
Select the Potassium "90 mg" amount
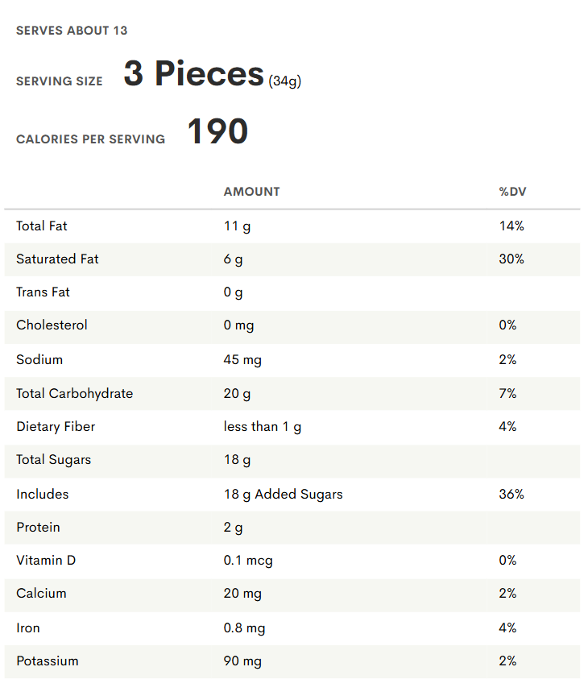click(x=242, y=661)
